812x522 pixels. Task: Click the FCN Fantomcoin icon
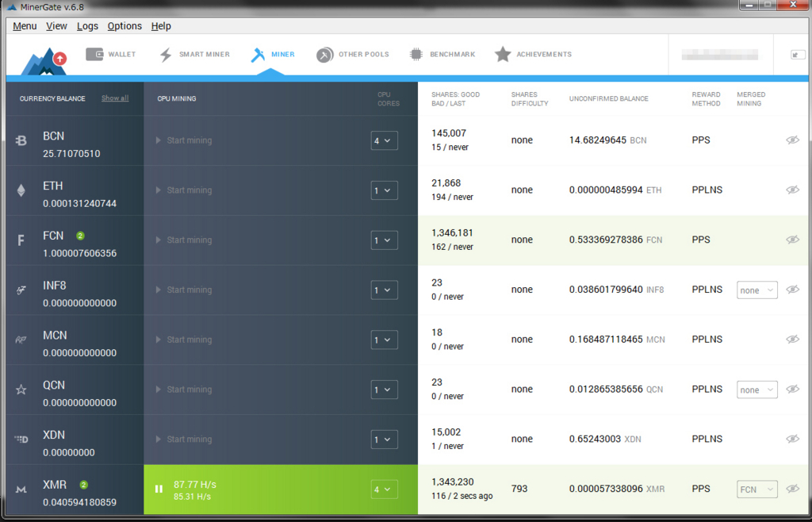[21, 240]
